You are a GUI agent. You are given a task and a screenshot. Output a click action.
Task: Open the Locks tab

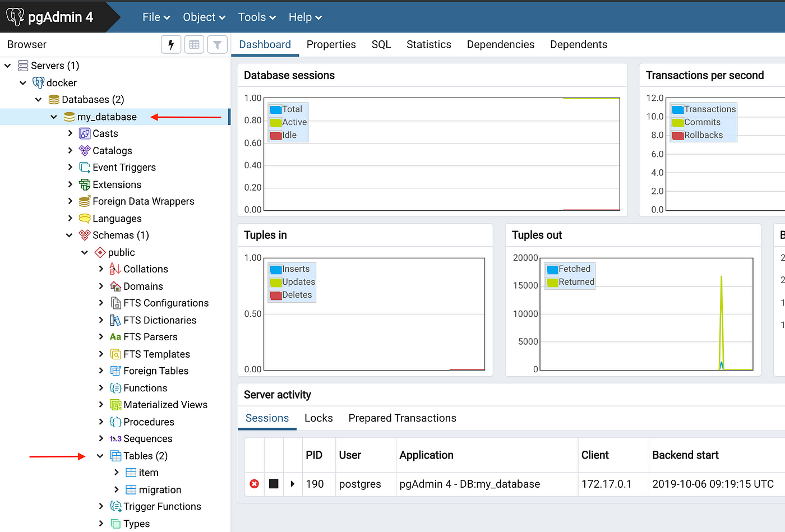point(318,418)
